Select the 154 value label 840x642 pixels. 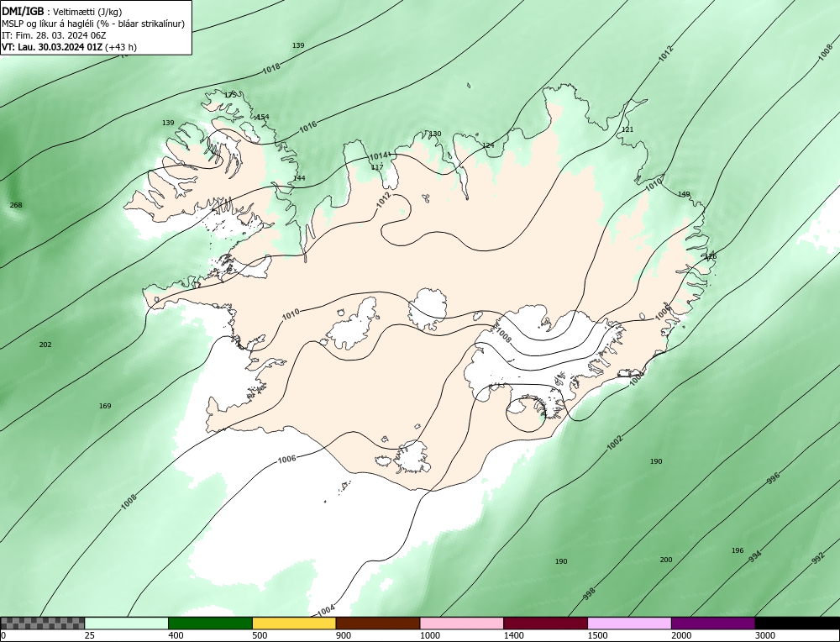(263, 117)
